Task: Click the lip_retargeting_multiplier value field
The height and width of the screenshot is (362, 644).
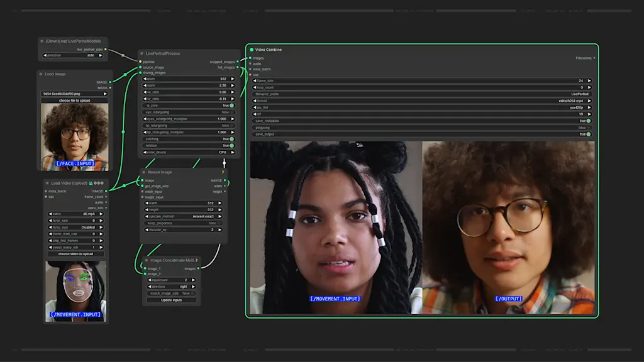Action: 189,132
